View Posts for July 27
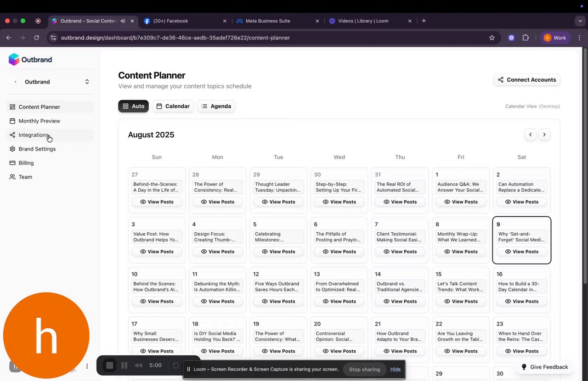588x381 pixels. pyautogui.click(x=157, y=202)
